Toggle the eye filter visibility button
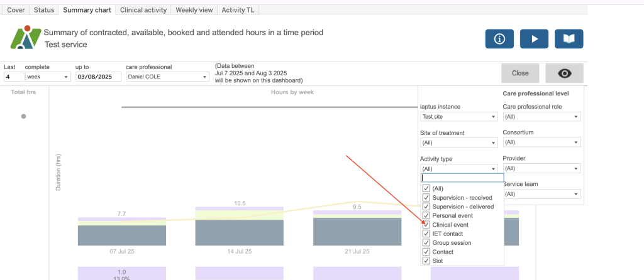This screenshot has height=280, width=644. [x=564, y=73]
